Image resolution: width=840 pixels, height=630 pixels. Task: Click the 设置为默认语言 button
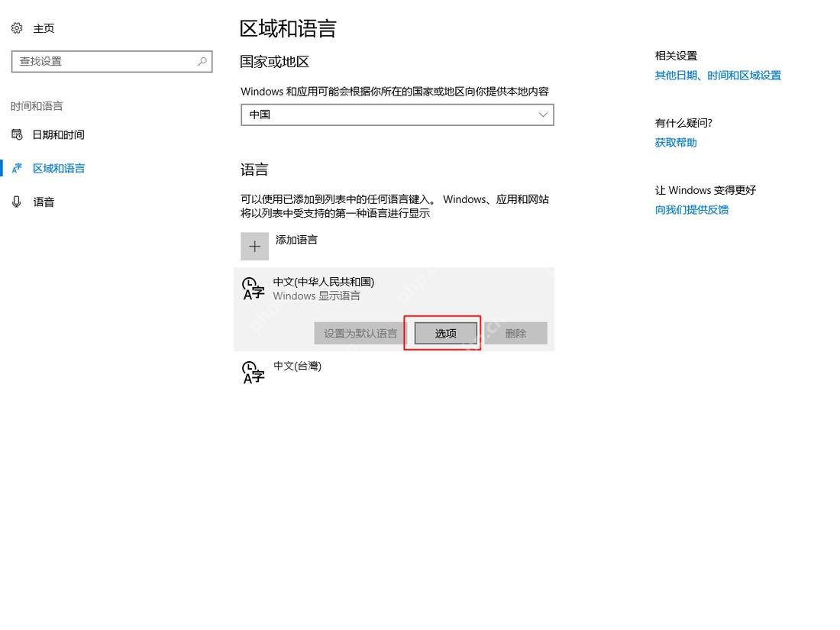360,333
